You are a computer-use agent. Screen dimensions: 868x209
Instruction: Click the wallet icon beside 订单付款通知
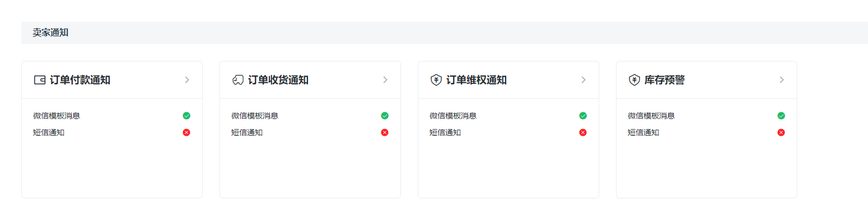coord(39,80)
